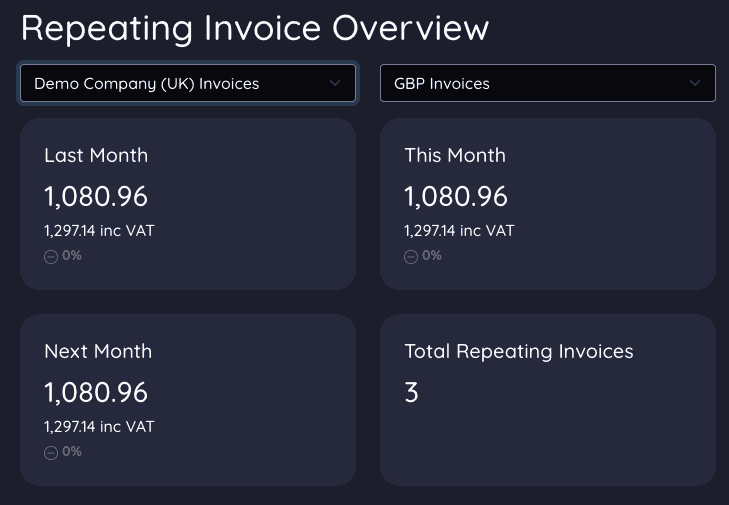Open the GBP Invoices currency dropdown

click(547, 84)
